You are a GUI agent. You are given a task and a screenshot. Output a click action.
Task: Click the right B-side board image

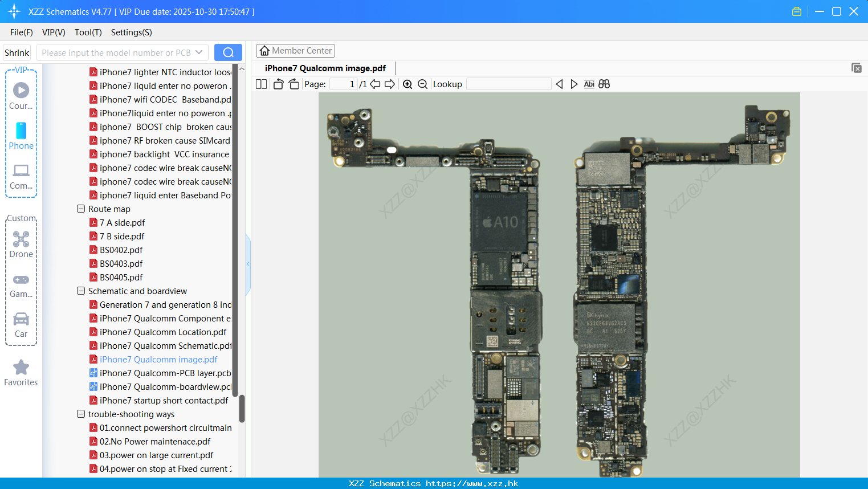point(681,291)
